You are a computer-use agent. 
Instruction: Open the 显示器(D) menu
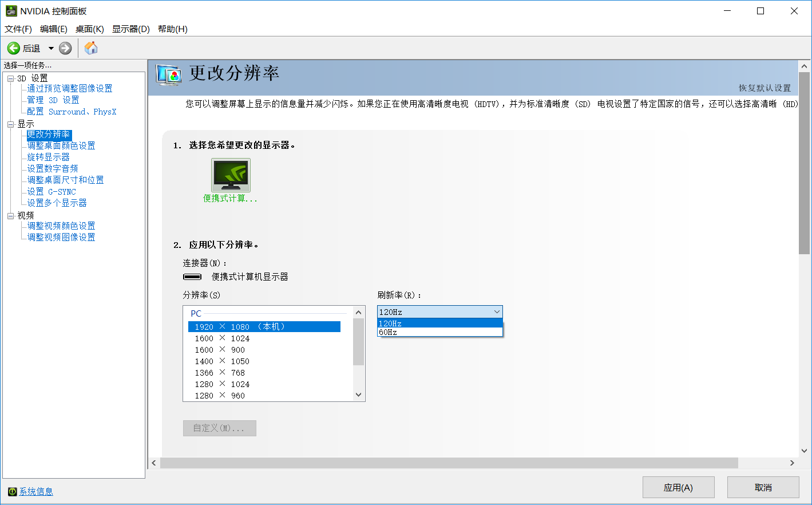pyautogui.click(x=131, y=29)
